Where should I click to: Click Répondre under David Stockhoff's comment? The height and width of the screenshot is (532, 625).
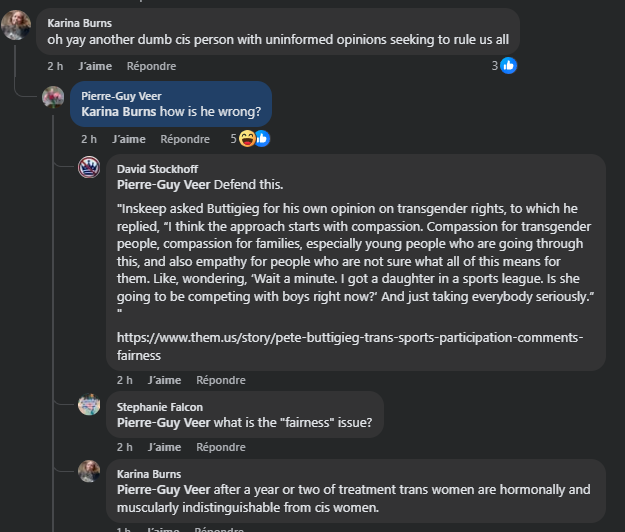[x=221, y=380]
